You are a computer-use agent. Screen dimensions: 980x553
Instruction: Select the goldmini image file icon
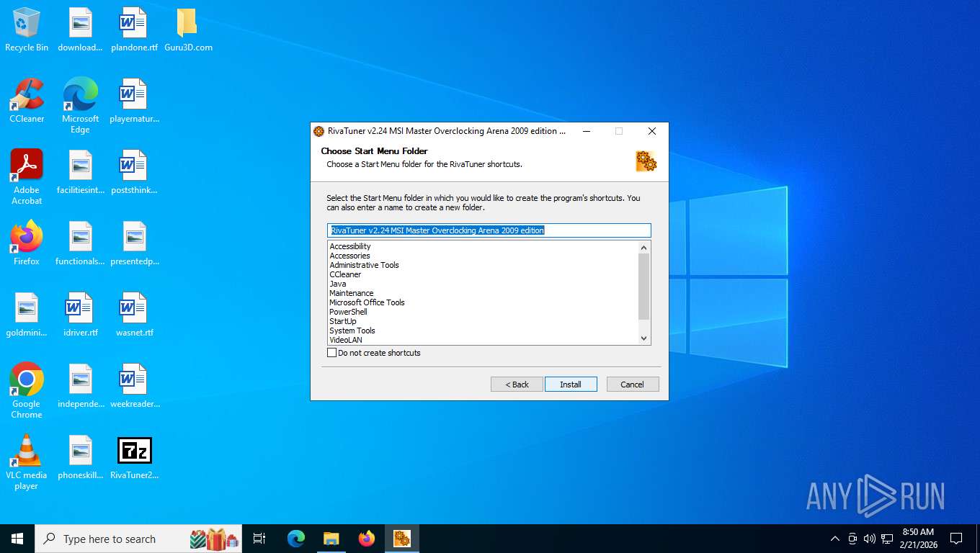click(x=27, y=315)
